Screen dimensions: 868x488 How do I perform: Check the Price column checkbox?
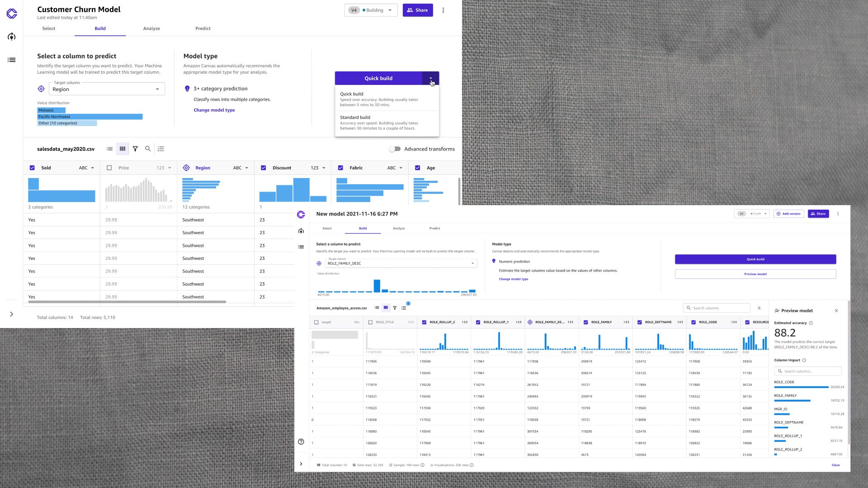point(109,168)
